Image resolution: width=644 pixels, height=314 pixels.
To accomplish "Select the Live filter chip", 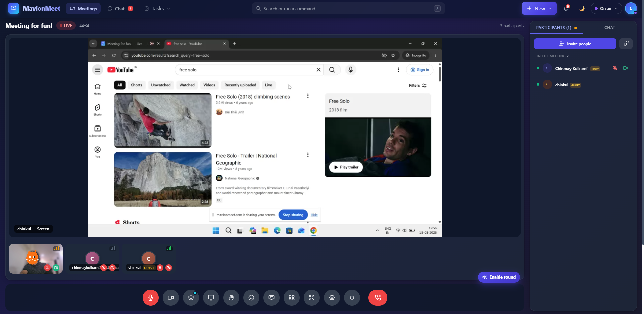I will pyautogui.click(x=268, y=85).
